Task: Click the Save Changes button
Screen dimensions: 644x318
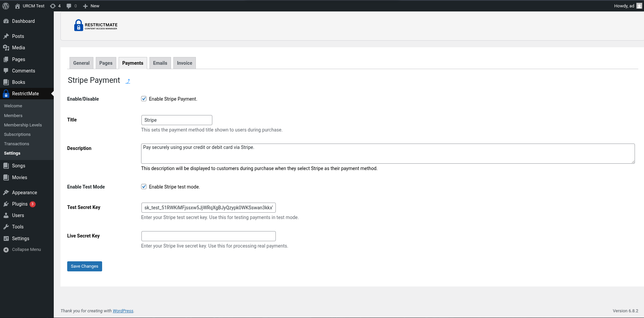Action: 85,266
